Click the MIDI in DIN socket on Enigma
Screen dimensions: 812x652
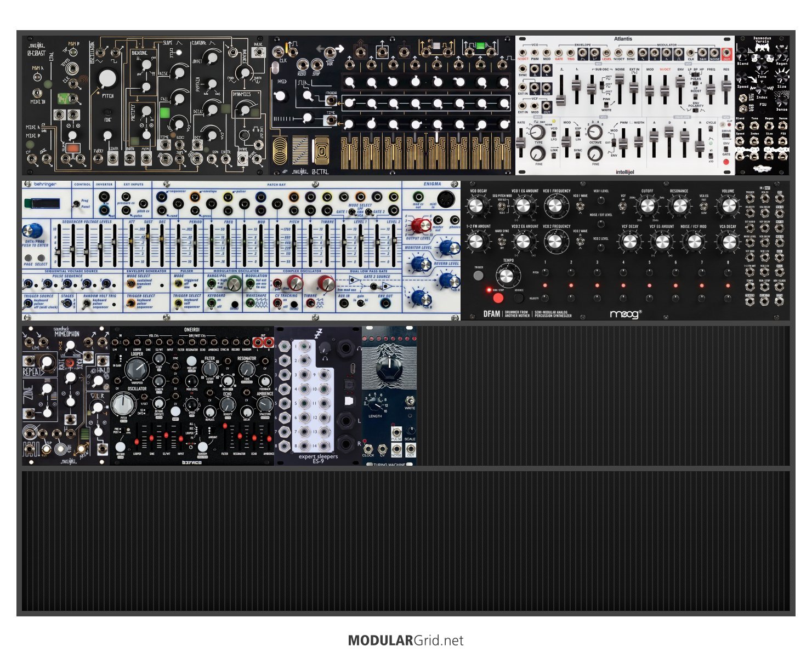(445, 198)
